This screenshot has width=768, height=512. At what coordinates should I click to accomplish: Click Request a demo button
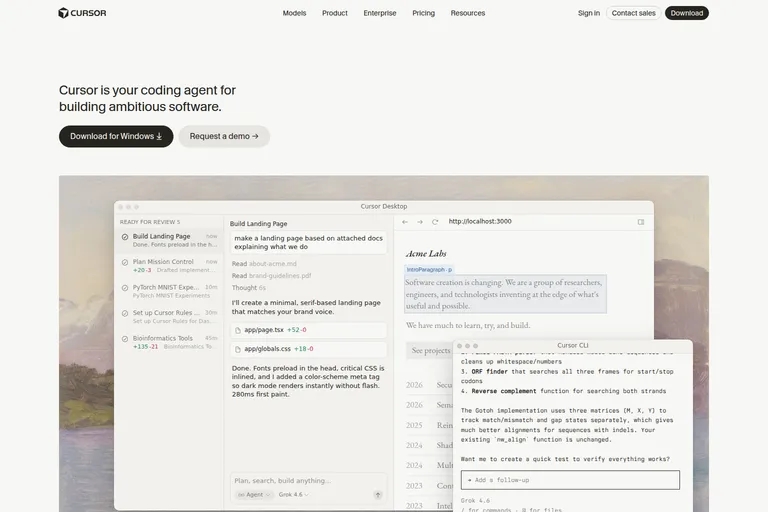[x=224, y=136]
